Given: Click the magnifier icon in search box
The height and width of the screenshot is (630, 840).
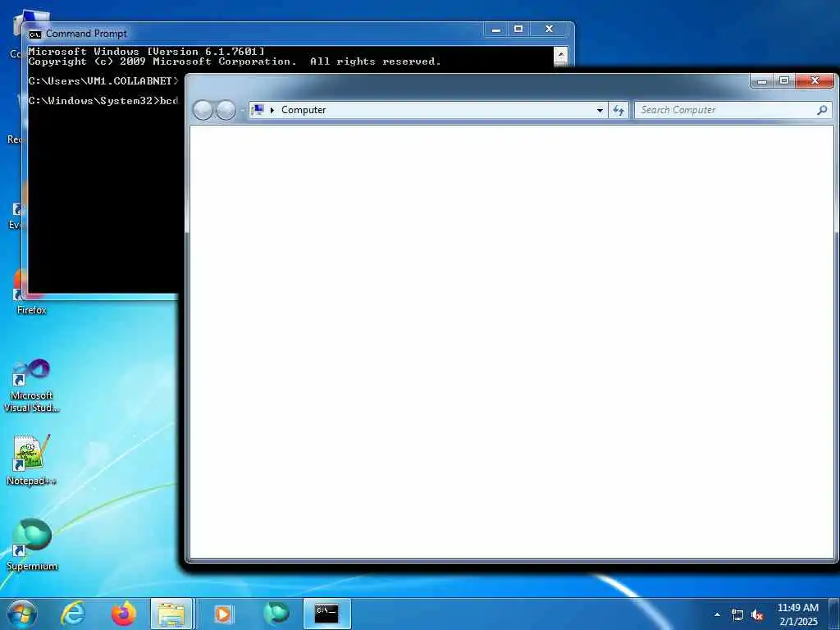Looking at the screenshot, I should (x=822, y=110).
